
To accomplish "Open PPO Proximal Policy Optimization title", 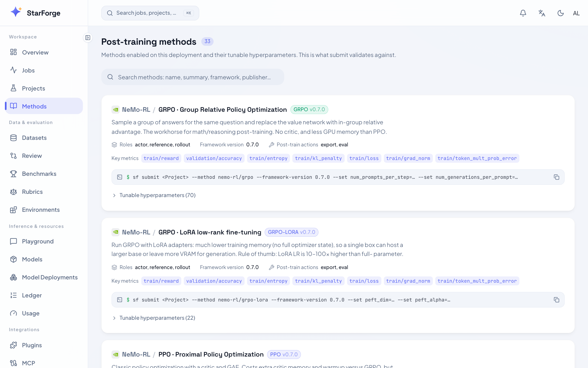I will 211,354.
